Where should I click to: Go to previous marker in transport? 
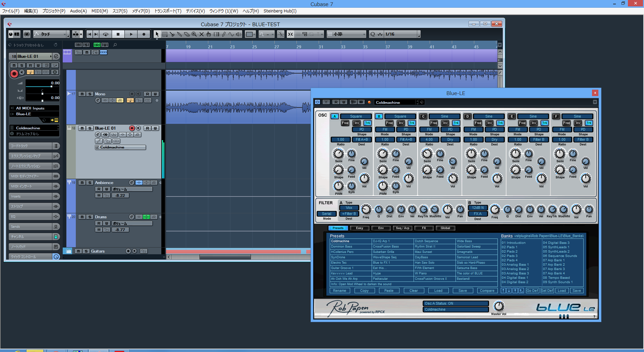coord(89,34)
